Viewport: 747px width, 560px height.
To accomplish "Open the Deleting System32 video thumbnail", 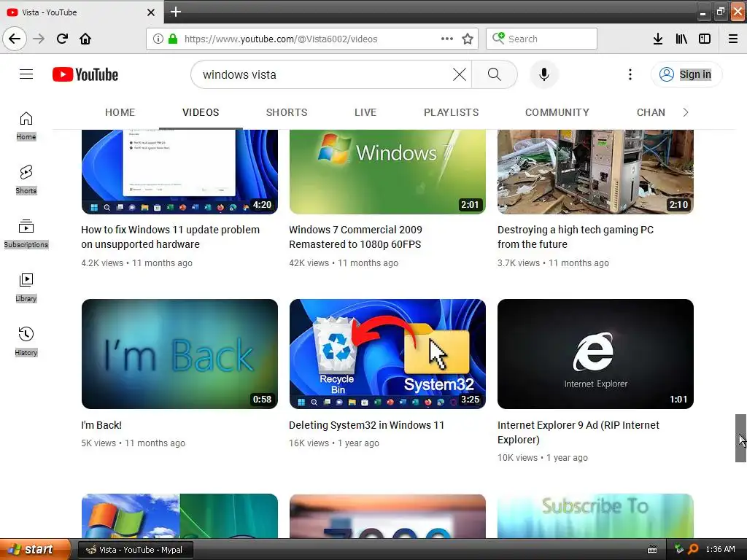I will point(387,354).
